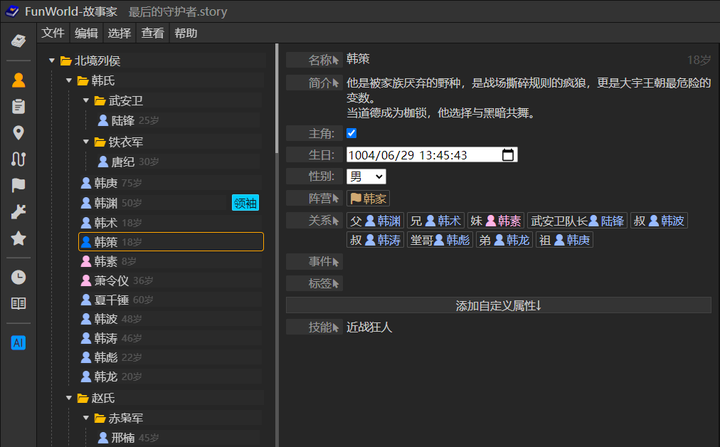Open the wrench tools sidebar icon

[x=18, y=212]
